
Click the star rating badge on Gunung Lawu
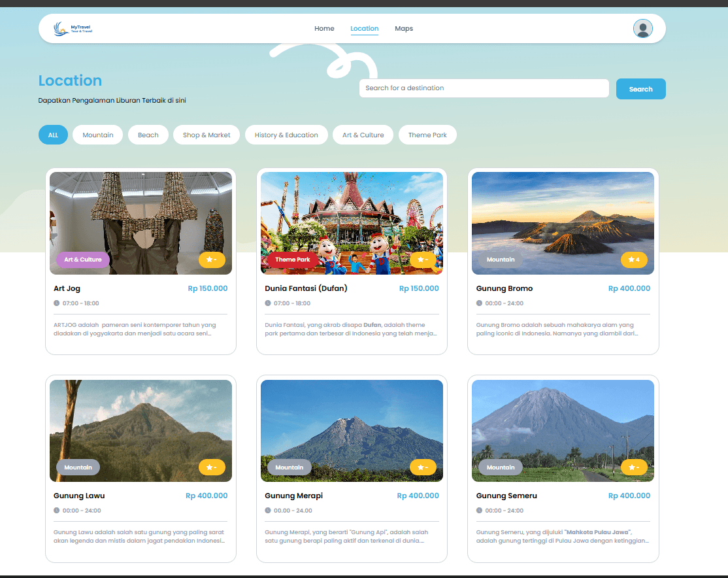tap(212, 467)
